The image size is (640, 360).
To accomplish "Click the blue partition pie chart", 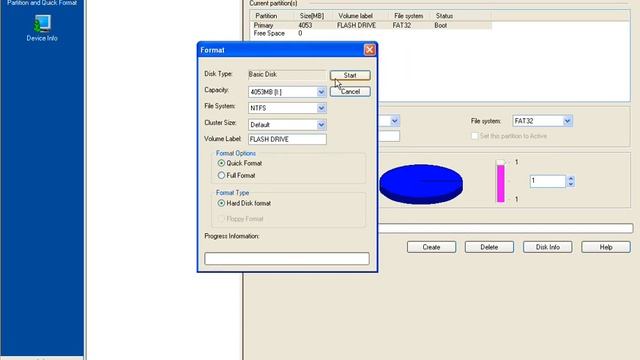I will tap(421, 184).
